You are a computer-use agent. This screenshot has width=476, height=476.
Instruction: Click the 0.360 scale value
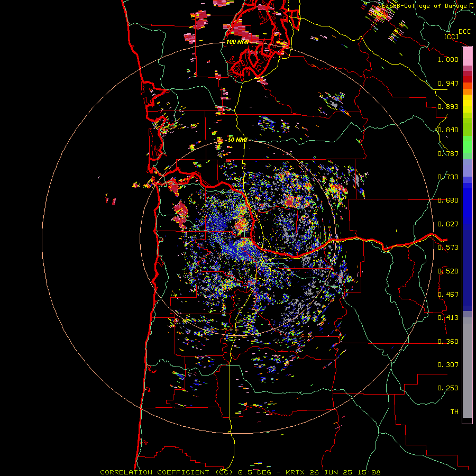(x=448, y=342)
